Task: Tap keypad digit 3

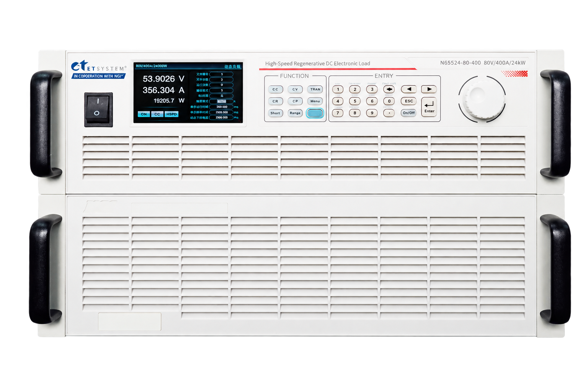Action: (x=372, y=89)
